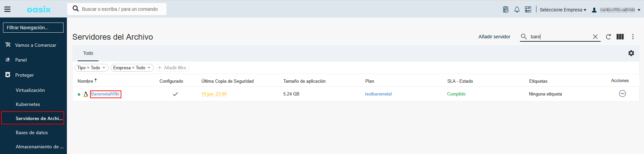Viewport: 644px width, 154px height.
Task: Open the events list icon in header
Action: pyautogui.click(x=528, y=10)
